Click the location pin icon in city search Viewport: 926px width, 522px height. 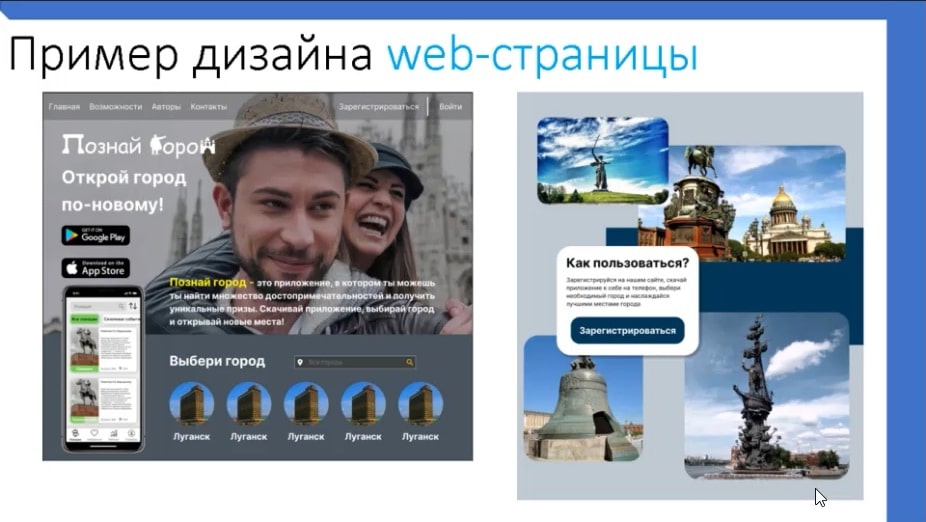pos(300,363)
